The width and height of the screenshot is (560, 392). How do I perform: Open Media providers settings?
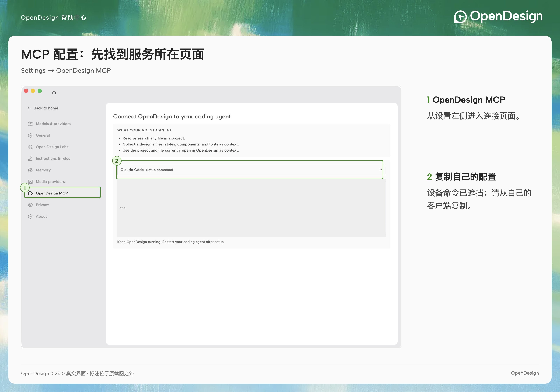point(50,182)
